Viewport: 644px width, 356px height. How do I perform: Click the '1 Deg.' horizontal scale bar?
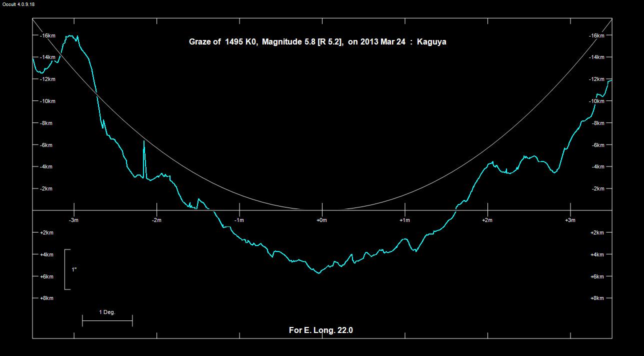[x=107, y=320]
